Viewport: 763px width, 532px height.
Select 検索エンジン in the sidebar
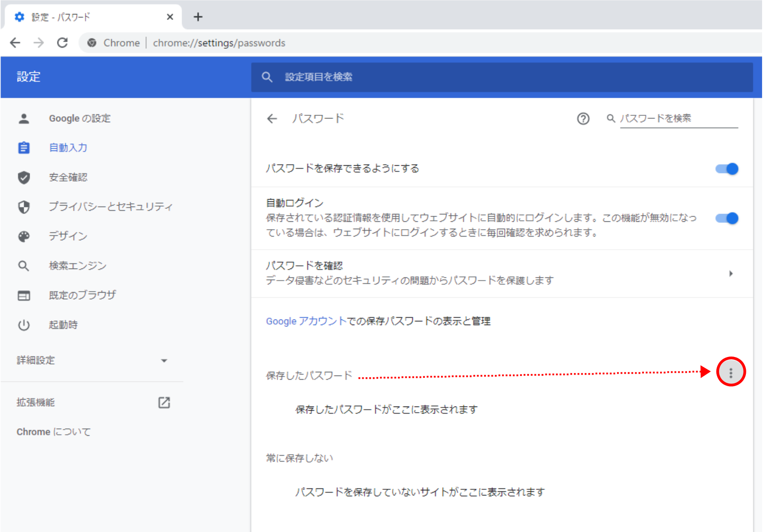[77, 266]
